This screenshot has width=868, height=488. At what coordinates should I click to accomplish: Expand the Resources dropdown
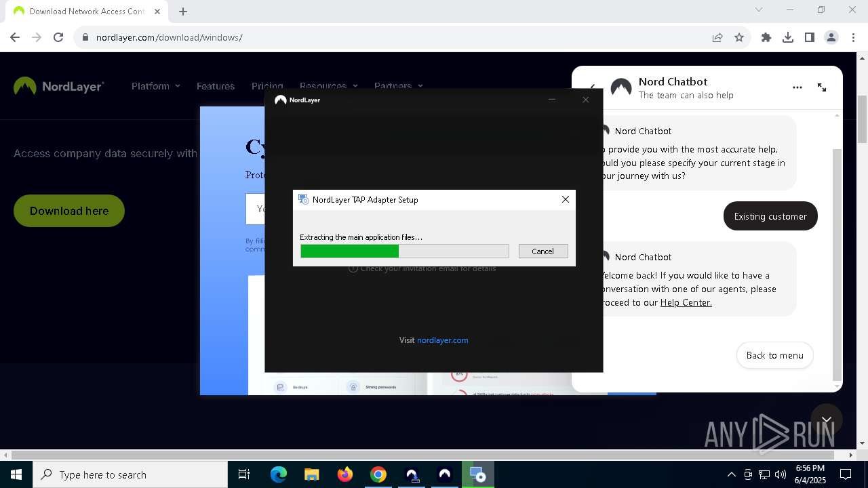tap(328, 86)
